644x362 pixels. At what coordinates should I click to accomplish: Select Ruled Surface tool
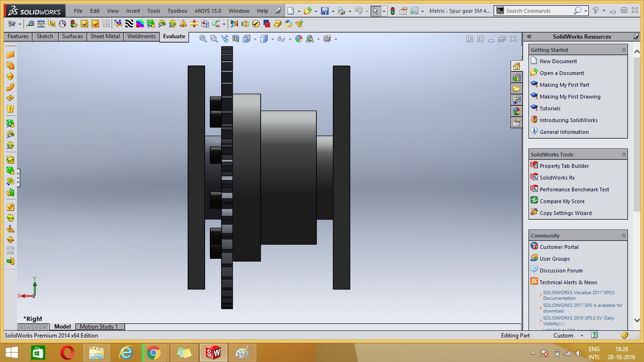pos(10,87)
